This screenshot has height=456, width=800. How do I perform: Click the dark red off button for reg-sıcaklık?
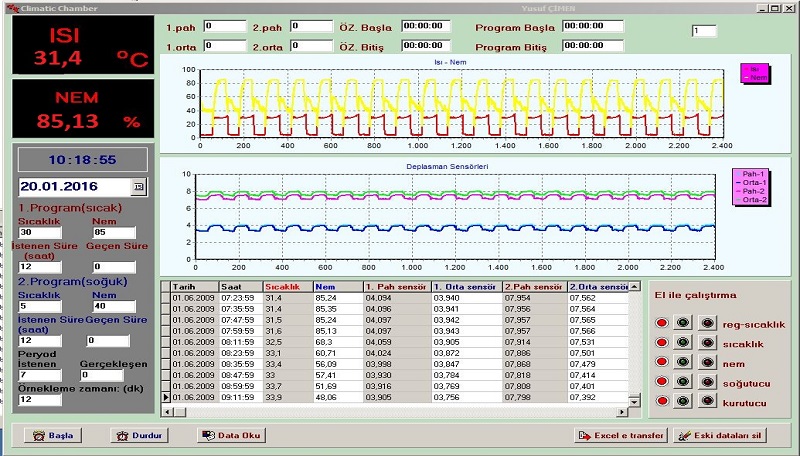coord(707,322)
